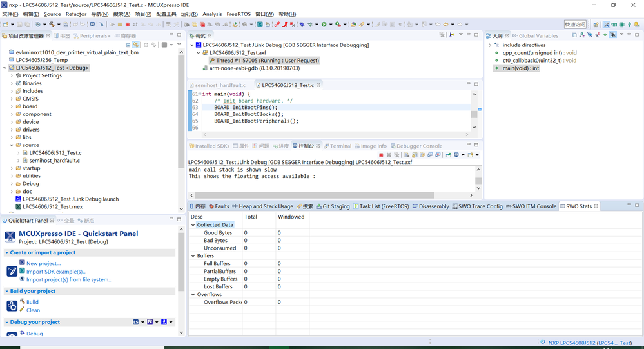Switch to the semihost_hardfault.c editor tab
644x349 pixels.
pyautogui.click(x=217, y=85)
